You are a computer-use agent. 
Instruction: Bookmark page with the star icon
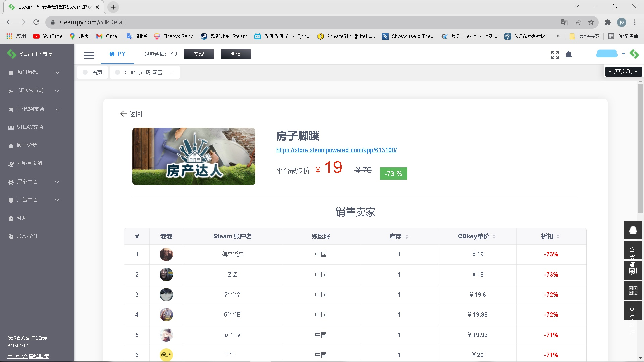point(591,22)
